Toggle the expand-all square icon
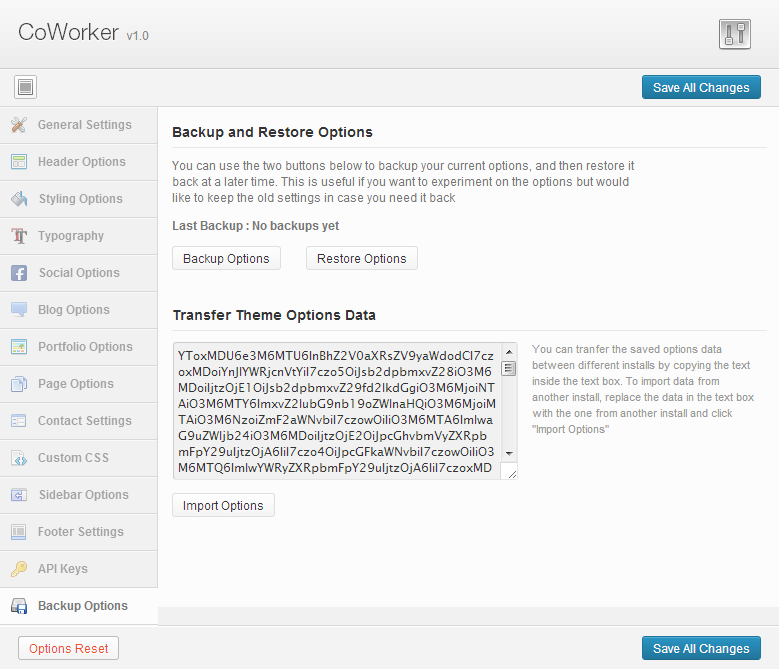Image resolution: width=779 pixels, height=669 pixels. tap(25, 87)
